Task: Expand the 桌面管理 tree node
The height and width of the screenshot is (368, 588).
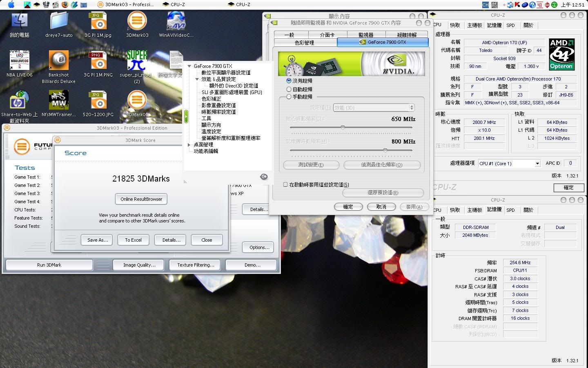Action: (189, 145)
